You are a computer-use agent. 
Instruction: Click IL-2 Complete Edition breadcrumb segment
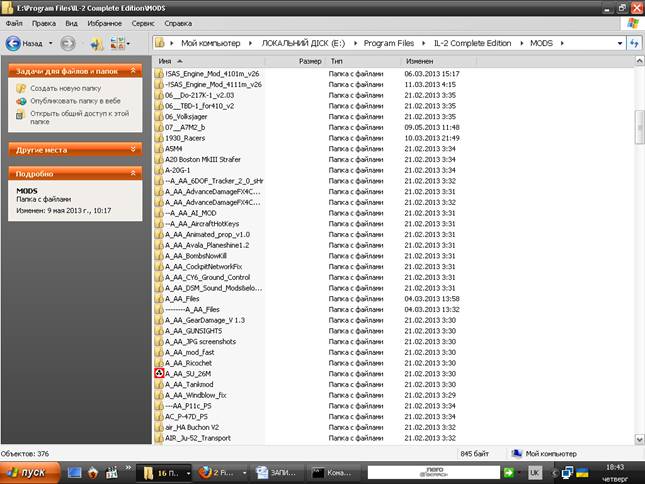point(472,43)
